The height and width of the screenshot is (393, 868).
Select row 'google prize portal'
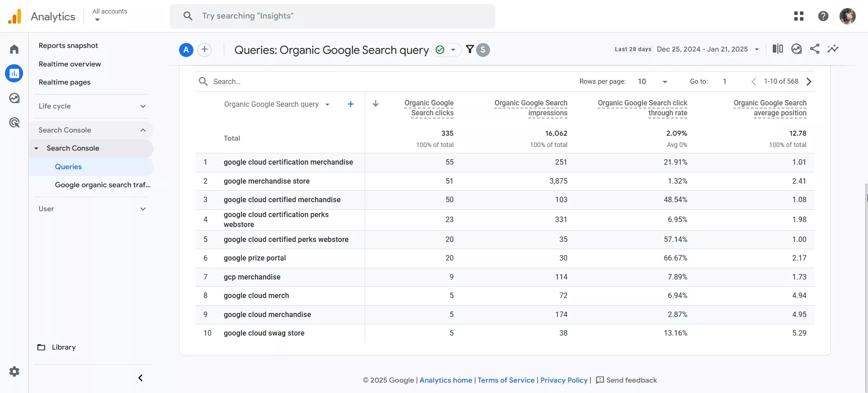(505, 258)
